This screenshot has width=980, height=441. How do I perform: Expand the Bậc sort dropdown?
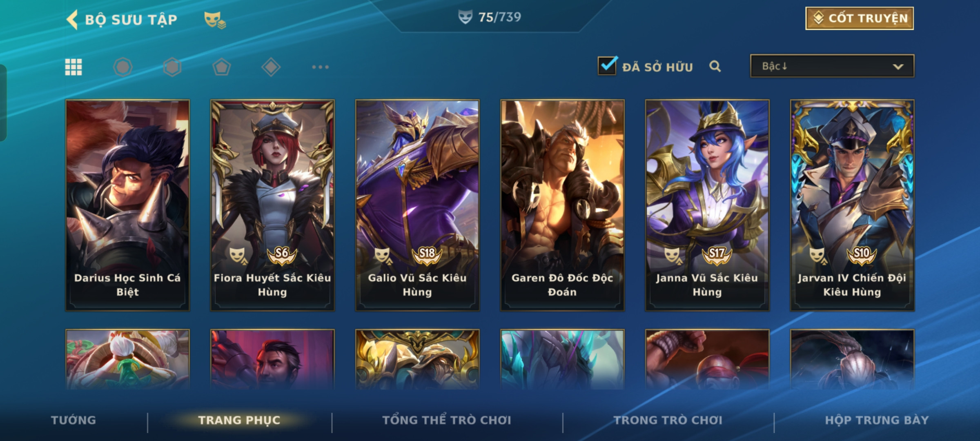tap(832, 66)
